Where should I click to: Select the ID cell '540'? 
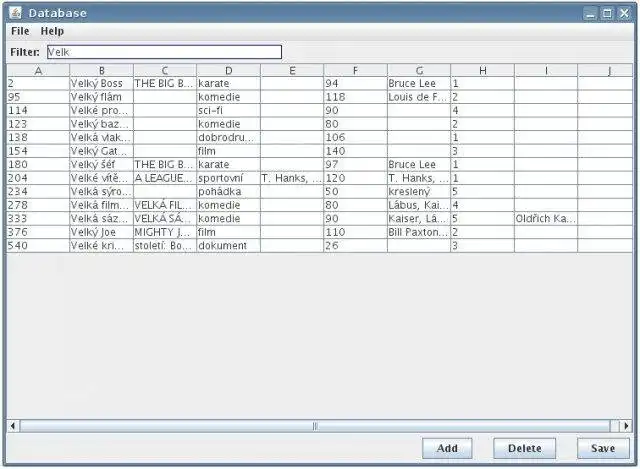point(38,245)
